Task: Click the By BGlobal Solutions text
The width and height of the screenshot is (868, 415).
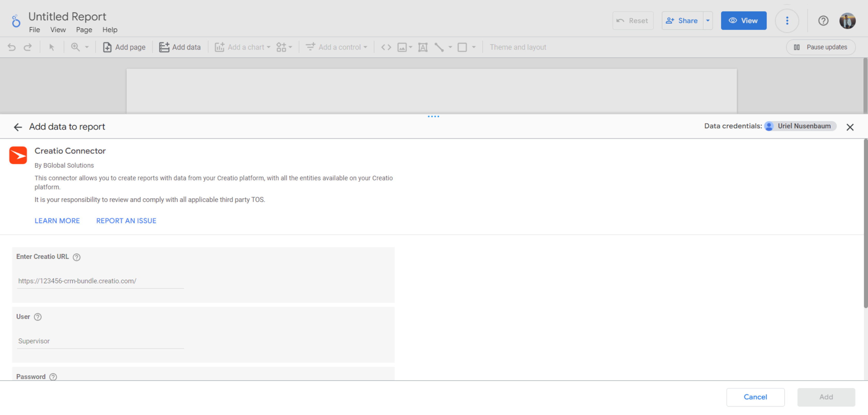Action: [x=64, y=166]
